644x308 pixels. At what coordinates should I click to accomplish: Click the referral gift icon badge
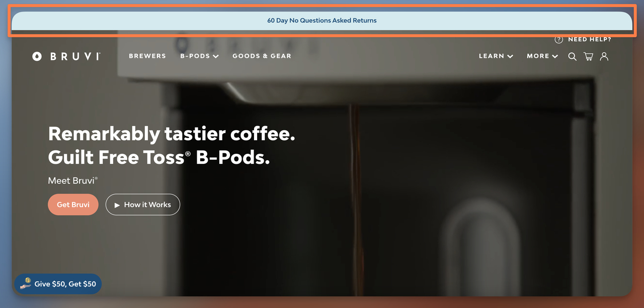coord(26,284)
